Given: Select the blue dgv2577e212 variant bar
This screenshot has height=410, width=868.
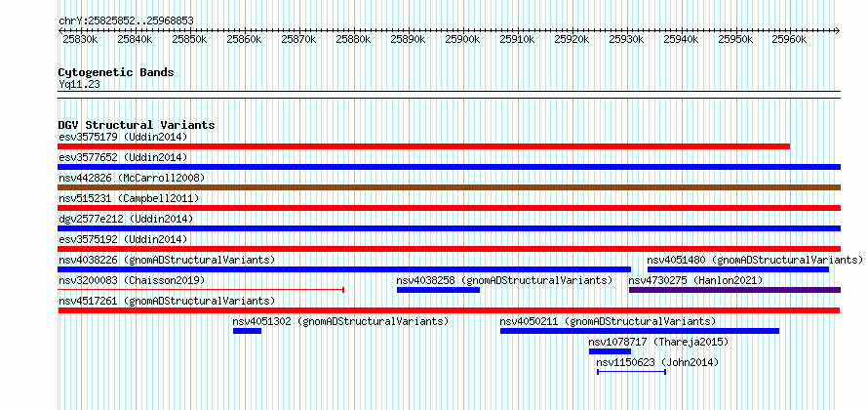Looking at the screenshot, I should [449, 228].
